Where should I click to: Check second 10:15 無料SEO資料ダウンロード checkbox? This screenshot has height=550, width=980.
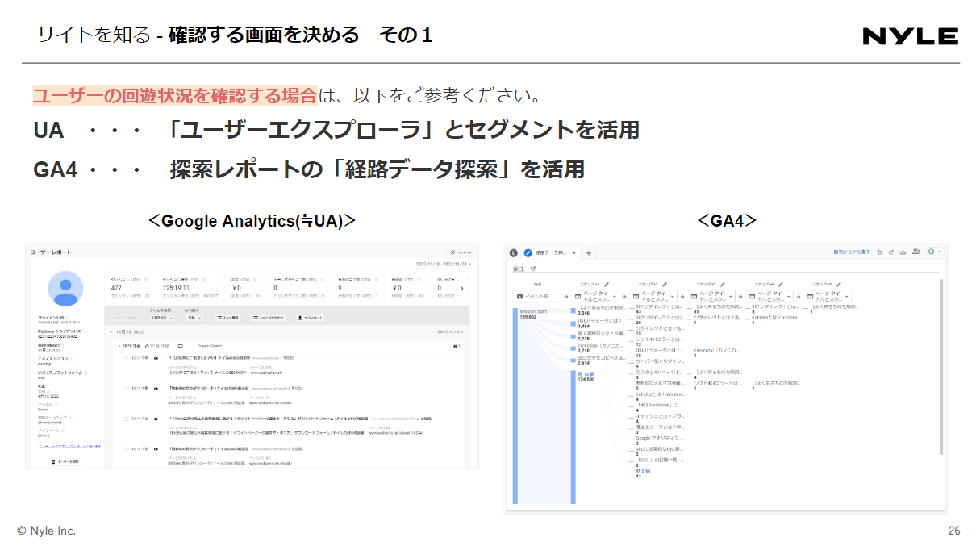[x=126, y=388]
